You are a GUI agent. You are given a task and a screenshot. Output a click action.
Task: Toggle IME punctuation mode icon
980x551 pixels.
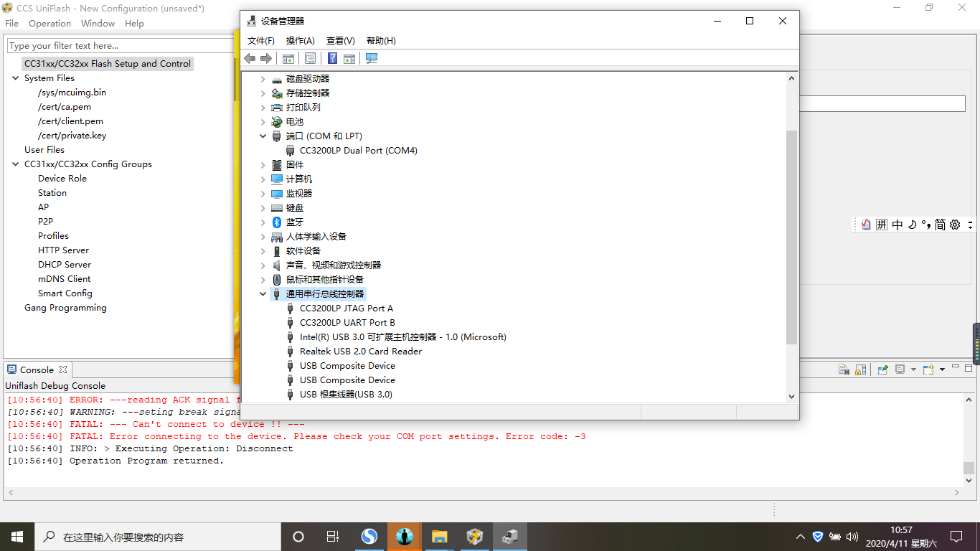(926, 225)
